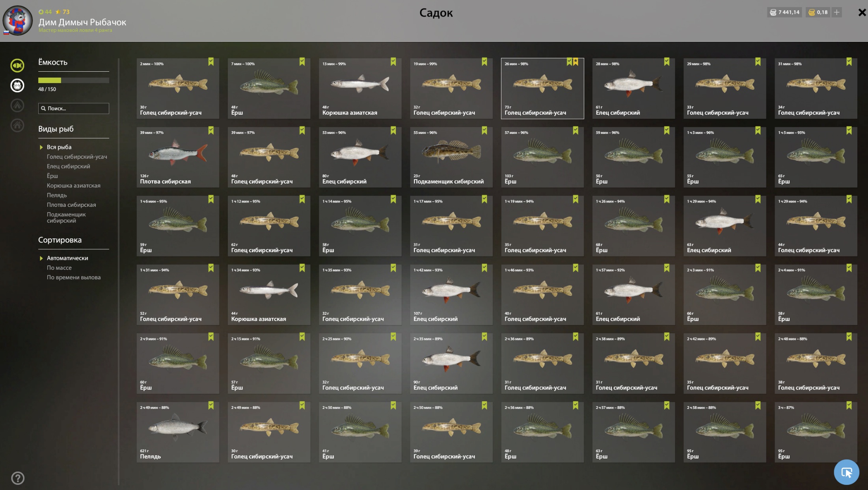Click the greyed-out house icon in sidebar

[x=17, y=126]
